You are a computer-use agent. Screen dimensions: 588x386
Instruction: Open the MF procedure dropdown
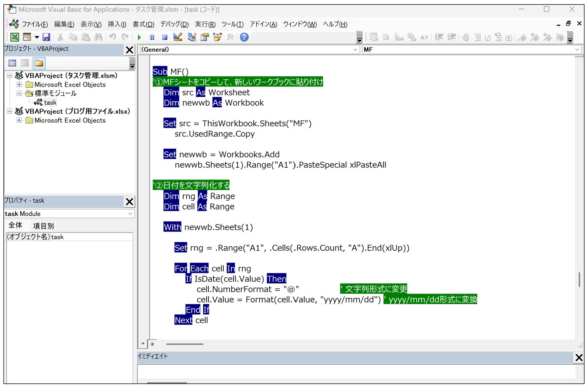point(577,49)
